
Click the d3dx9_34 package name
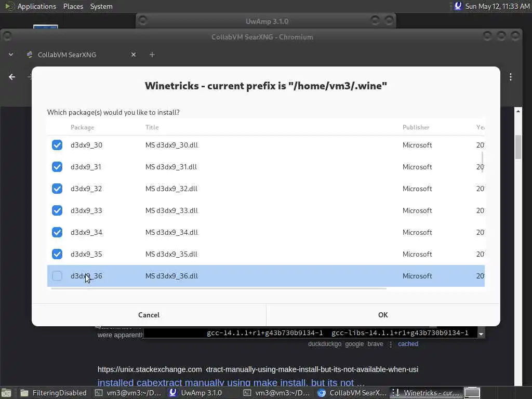coord(86,232)
